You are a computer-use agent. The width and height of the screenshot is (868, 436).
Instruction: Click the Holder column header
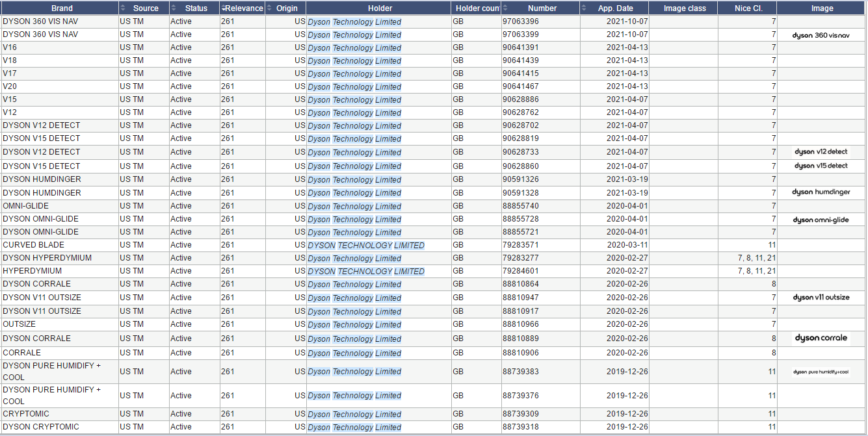(x=380, y=8)
